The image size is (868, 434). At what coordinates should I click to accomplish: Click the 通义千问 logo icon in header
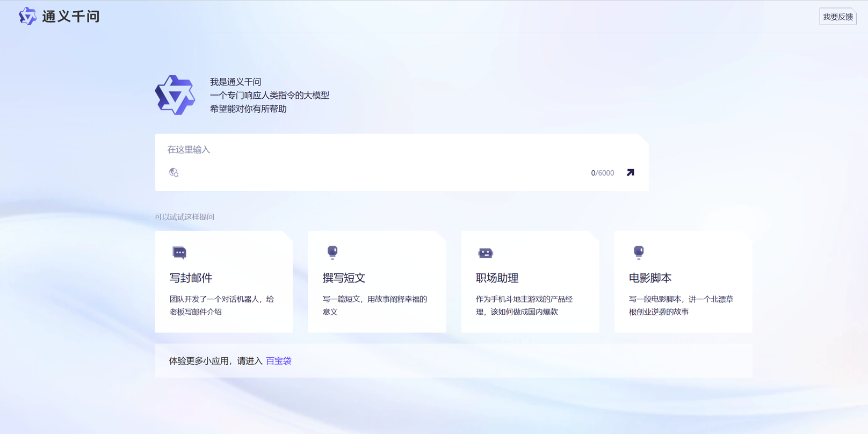(27, 16)
